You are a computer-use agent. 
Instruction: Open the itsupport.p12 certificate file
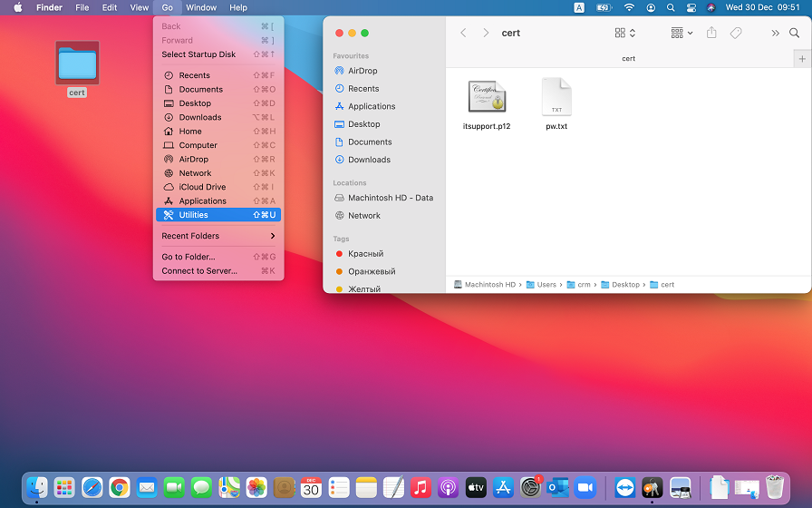coord(487,97)
